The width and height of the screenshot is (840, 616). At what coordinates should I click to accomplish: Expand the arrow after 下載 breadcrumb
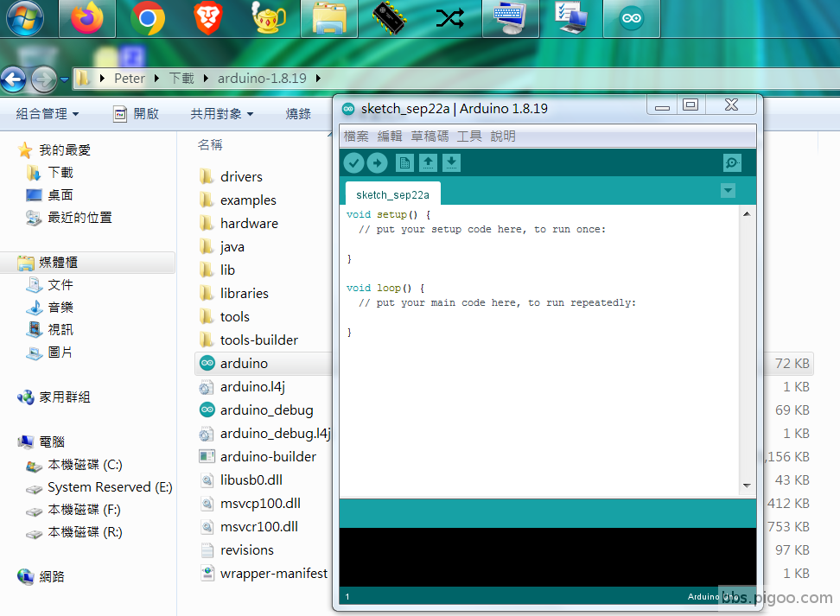[x=206, y=79]
